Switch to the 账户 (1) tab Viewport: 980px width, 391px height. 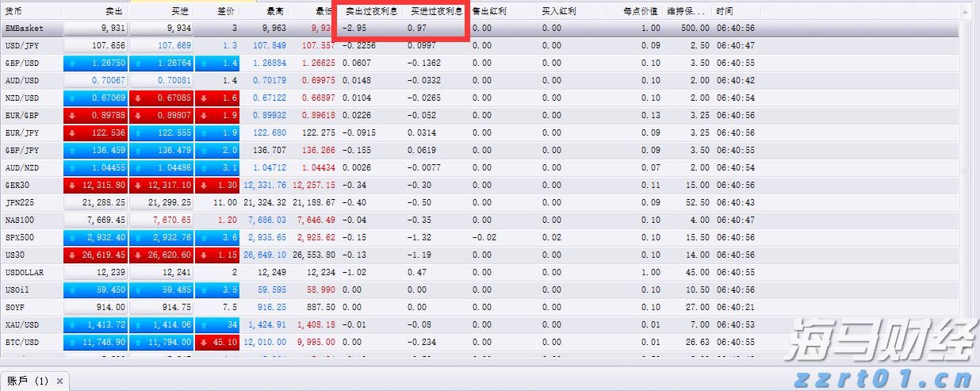pyautogui.click(x=28, y=381)
